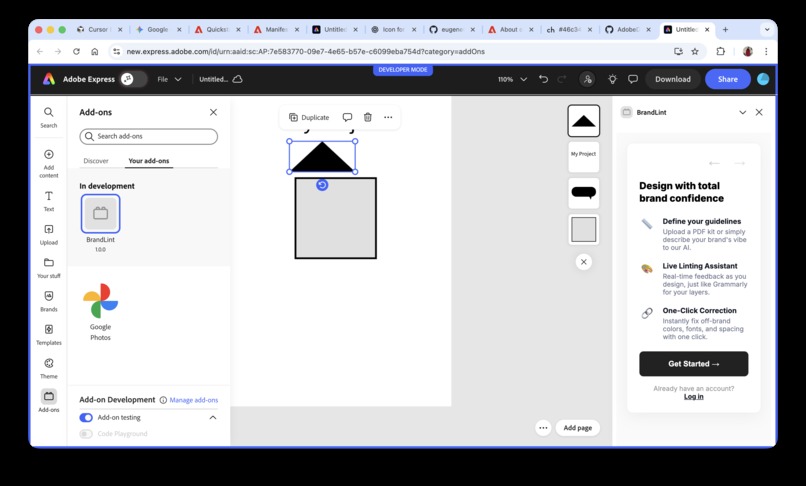Open Chrome extensions puzzle icon

coord(721,51)
